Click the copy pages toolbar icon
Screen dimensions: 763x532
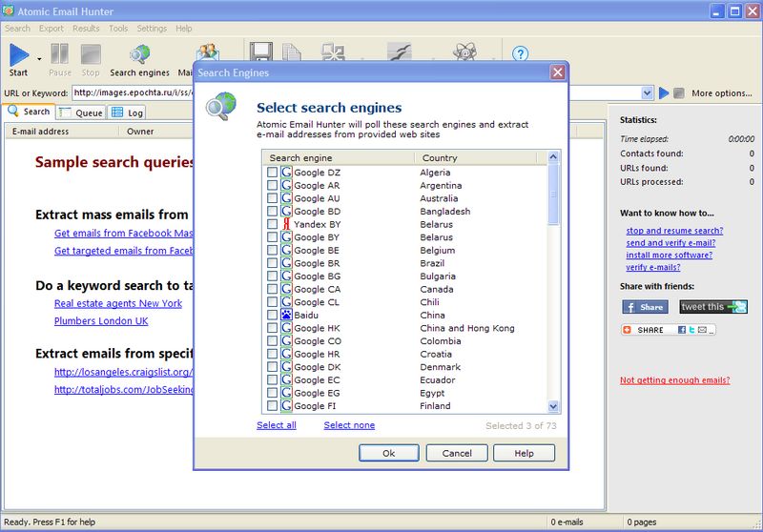click(x=292, y=52)
